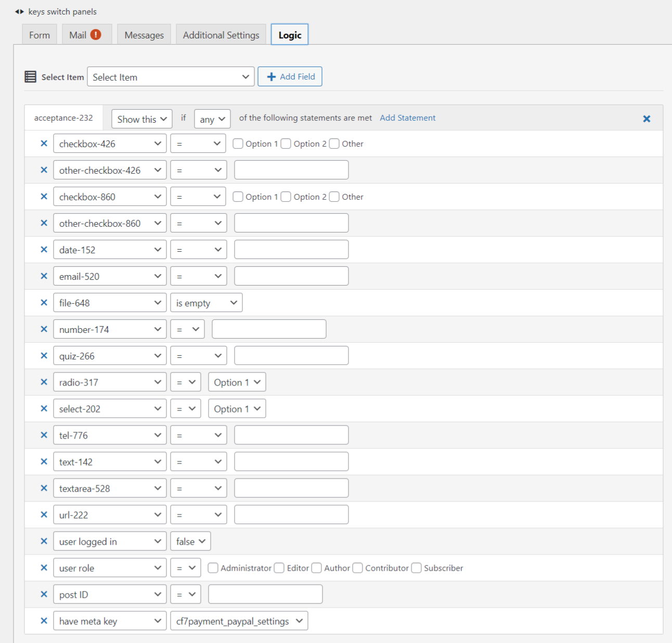Remove the file-648 statement row
The image size is (672, 643).
click(44, 303)
